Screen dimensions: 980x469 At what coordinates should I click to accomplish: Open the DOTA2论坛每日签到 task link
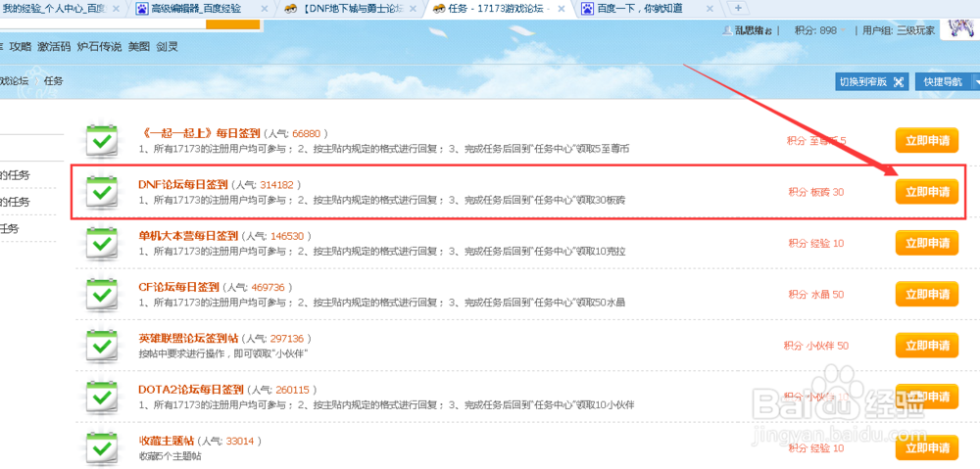click(x=191, y=390)
